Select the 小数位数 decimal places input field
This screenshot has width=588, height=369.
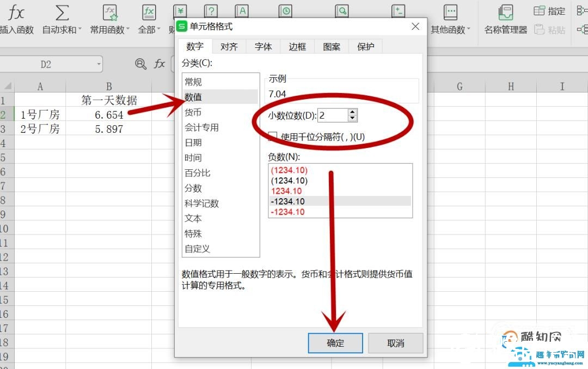[333, 115]
